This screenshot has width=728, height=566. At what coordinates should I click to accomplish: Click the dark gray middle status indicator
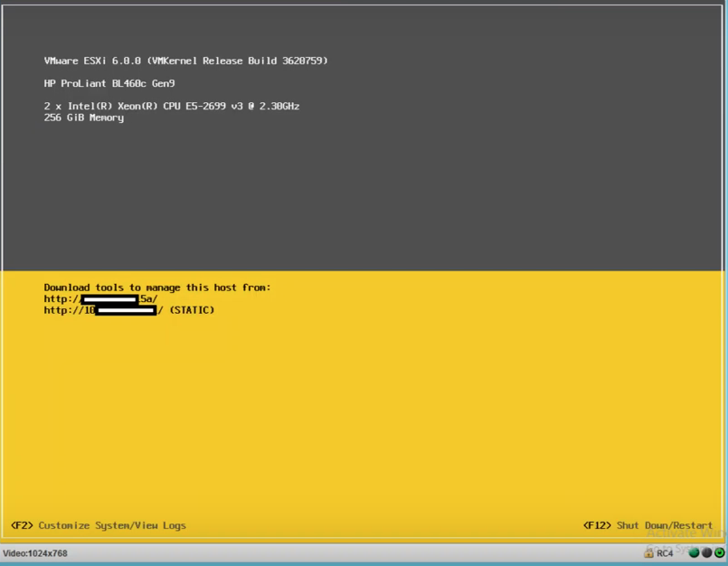point(706,552)
